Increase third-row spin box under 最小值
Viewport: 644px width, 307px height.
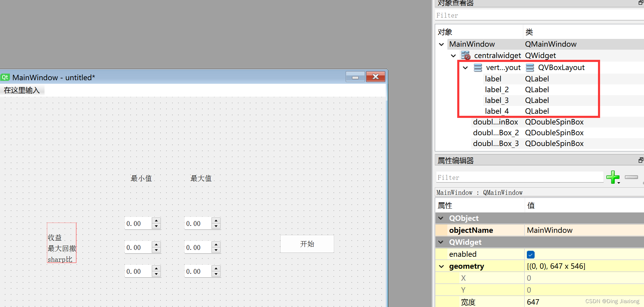tap(156, 268)
